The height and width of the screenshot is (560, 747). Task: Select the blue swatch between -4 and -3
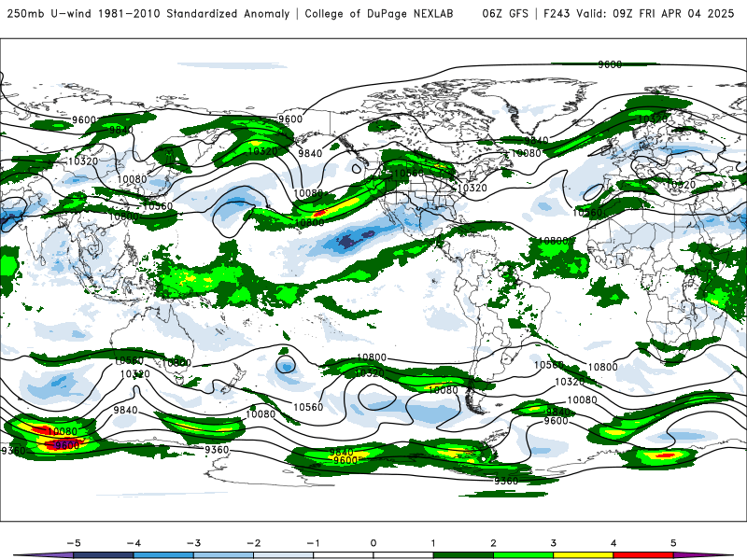[163, 555]
